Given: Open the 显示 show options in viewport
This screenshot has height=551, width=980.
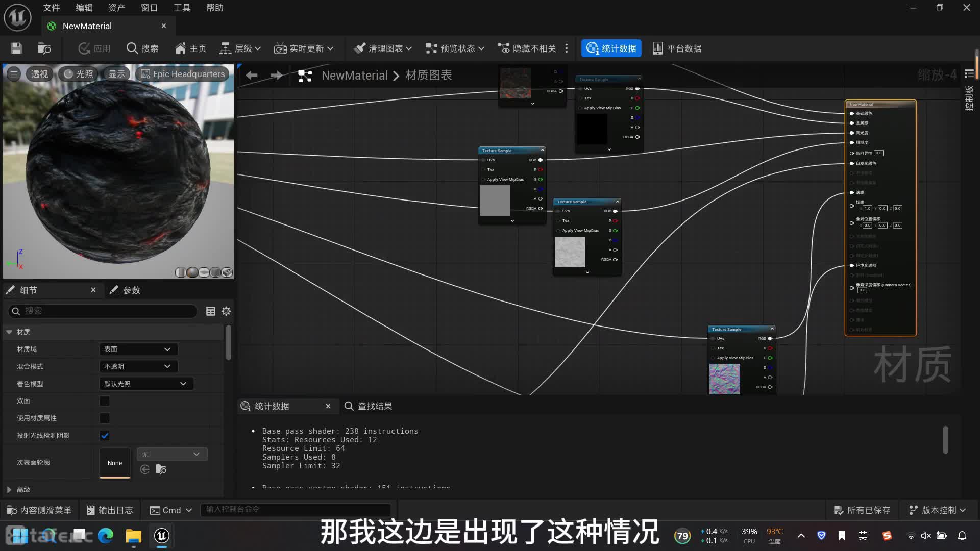Looking at the screenshot, I should [x=116, y=74].
